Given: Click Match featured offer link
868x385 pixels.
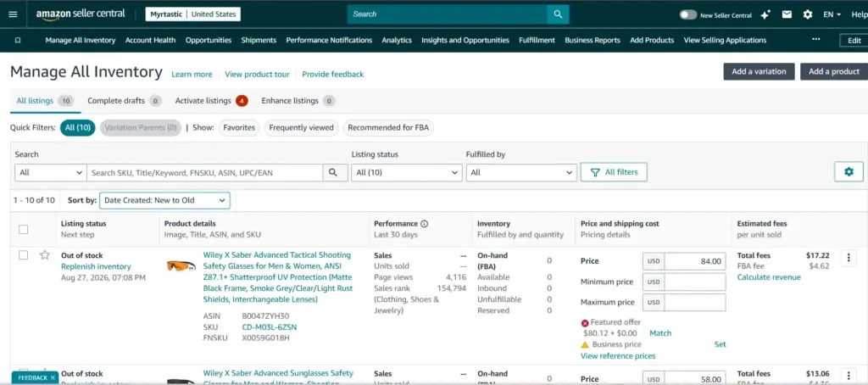Looking at the screenshot, I should click(659, 333).
